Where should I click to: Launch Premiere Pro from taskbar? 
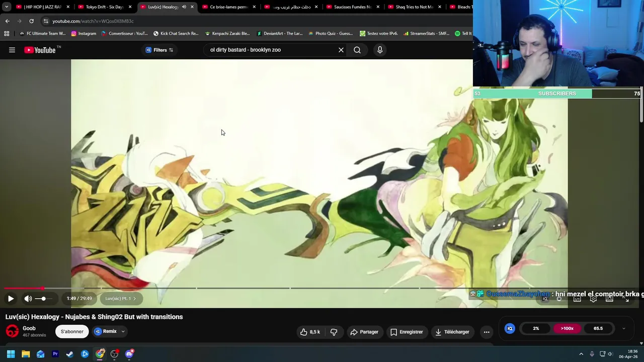tap(55, 354)
